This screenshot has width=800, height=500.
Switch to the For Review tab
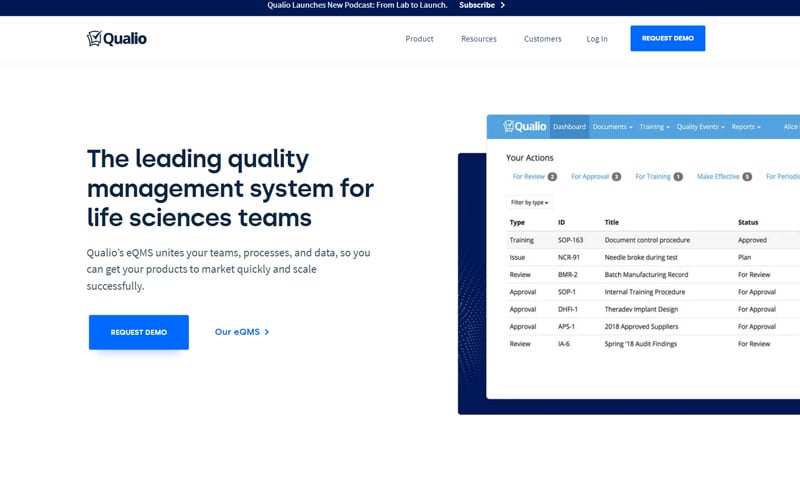click(x=534, y=177)
